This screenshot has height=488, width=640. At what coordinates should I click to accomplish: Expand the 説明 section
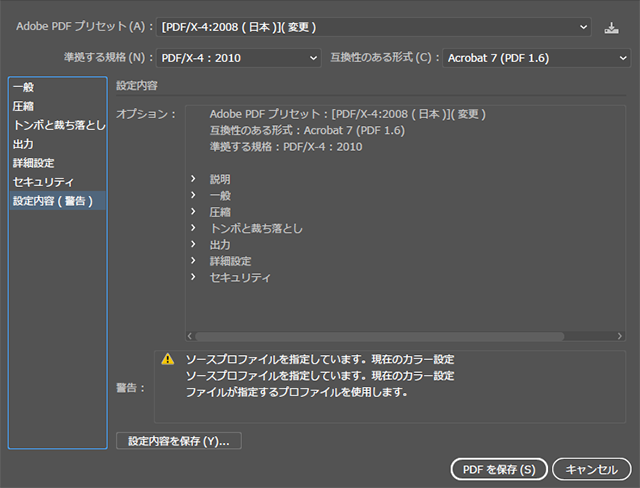tap(193, 179)
